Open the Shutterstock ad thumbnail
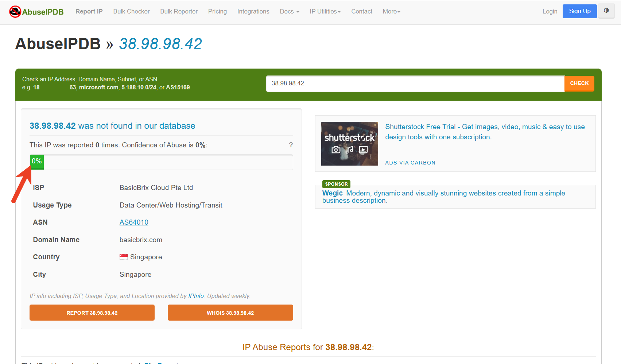 (350, 144)
